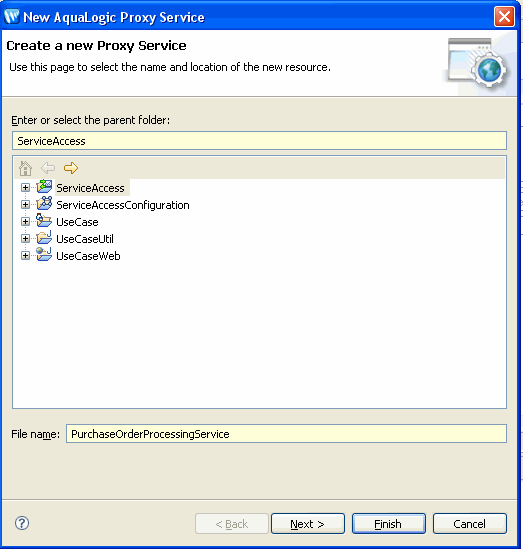This screenshot has width=523, height=549.
Task: Select ServiceAccessConfiguration in the tree
Action: [x=123, y=205]
